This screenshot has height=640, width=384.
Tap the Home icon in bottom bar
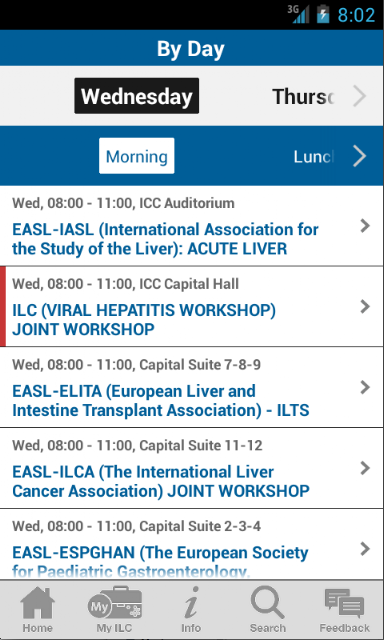[x=37, y=602]
